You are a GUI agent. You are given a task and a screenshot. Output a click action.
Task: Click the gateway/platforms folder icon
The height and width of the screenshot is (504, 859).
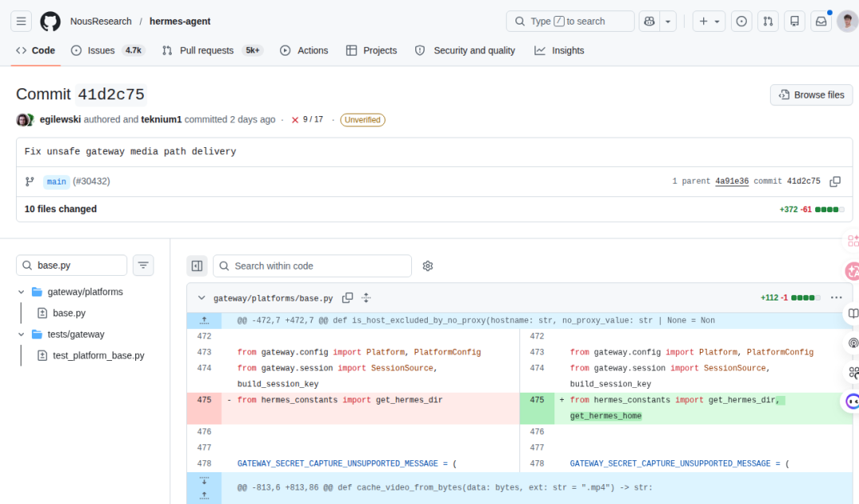pos(37,292)
